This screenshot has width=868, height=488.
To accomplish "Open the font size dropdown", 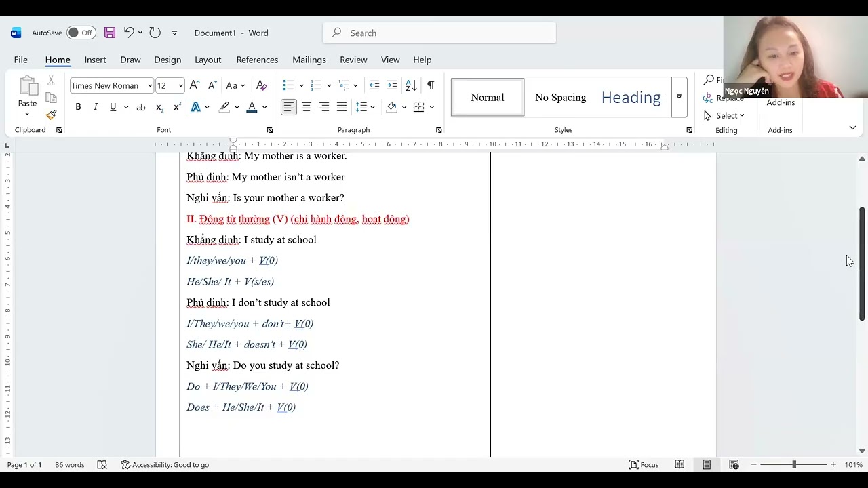I will (x=180, y=85).
